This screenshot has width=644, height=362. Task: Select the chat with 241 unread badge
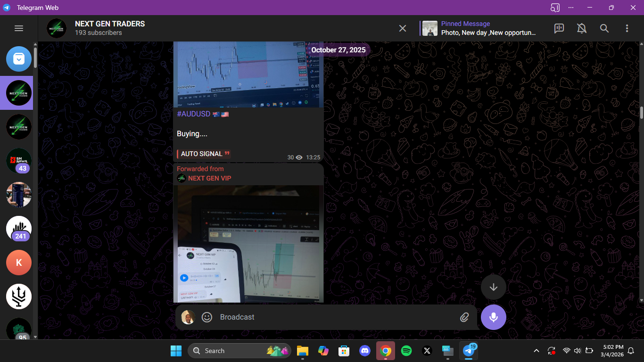click(x=19, y=229)
